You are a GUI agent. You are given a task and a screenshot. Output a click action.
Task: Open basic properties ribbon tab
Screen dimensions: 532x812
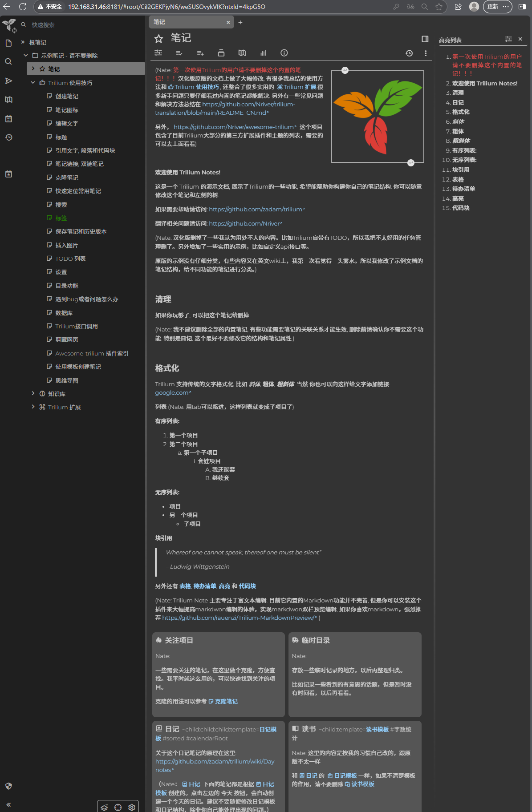coord(158,53)
